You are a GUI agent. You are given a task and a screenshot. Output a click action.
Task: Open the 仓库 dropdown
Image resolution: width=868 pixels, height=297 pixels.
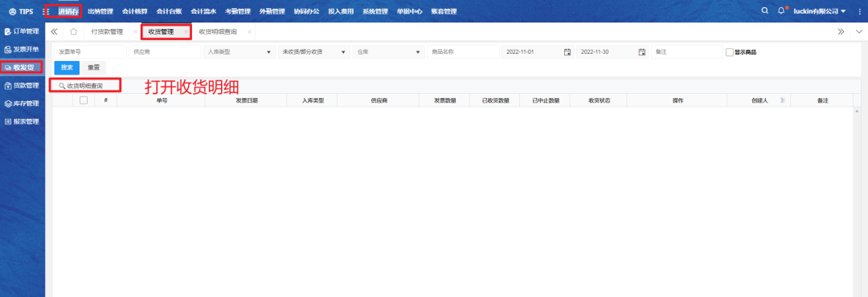pos(389,52)
